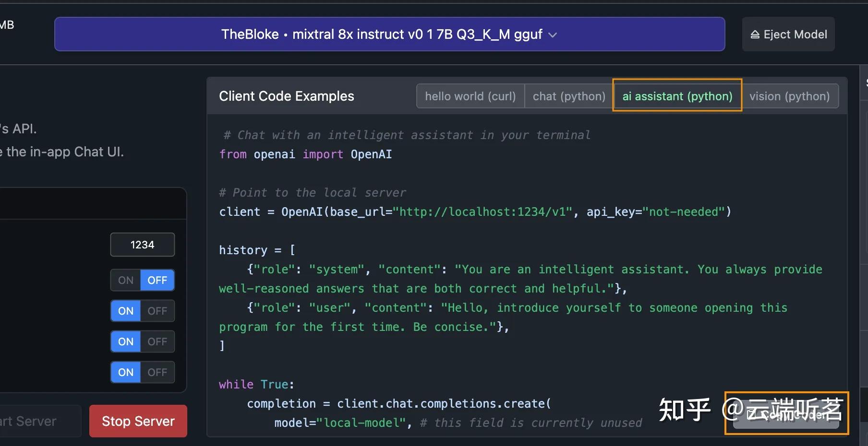Turn on the toggle currently set to OFF
The height and width of the screenshot is (446, 868).
125,280
